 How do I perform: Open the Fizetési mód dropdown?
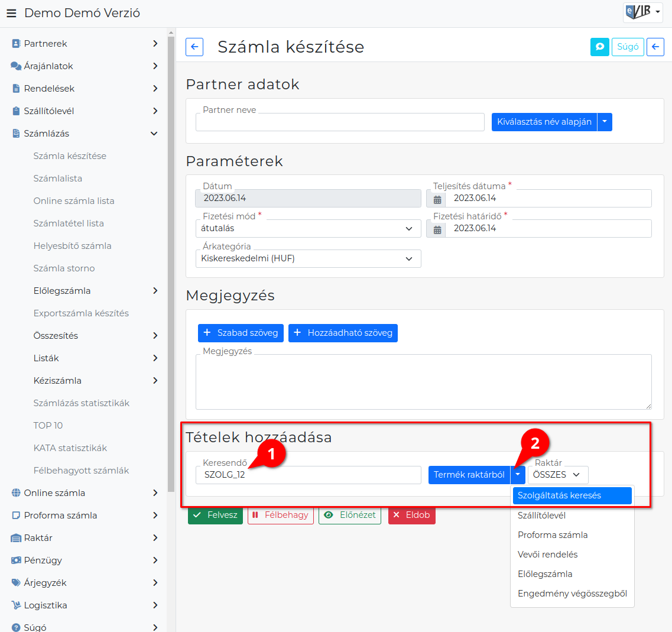[x=308, y=229]
